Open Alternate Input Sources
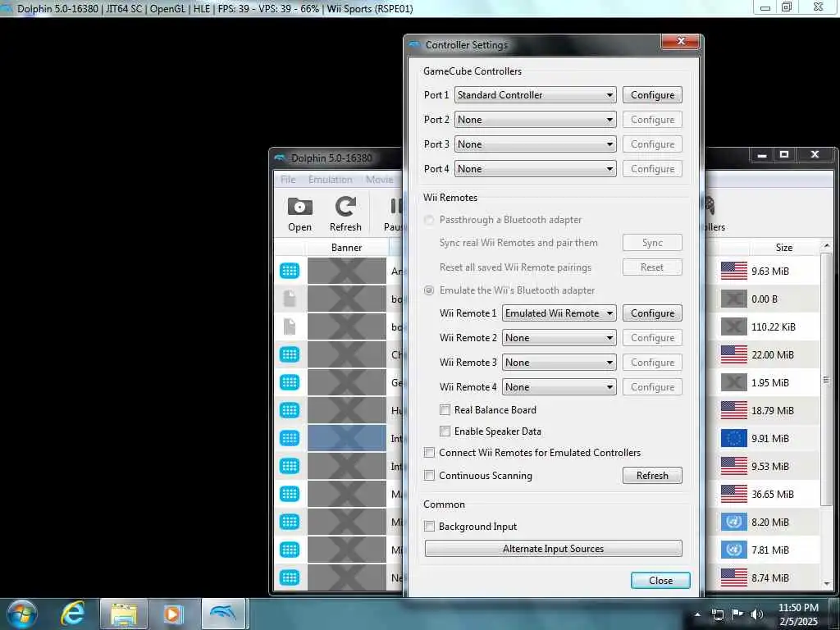This screenshot has height=630, width=840. coord(554,549)
